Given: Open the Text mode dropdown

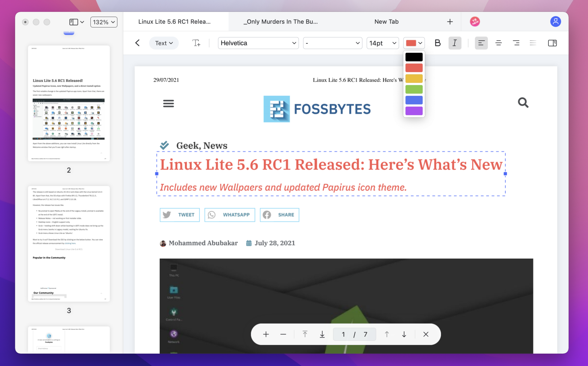Looking at the screenshot, I should tap(164, 43).
